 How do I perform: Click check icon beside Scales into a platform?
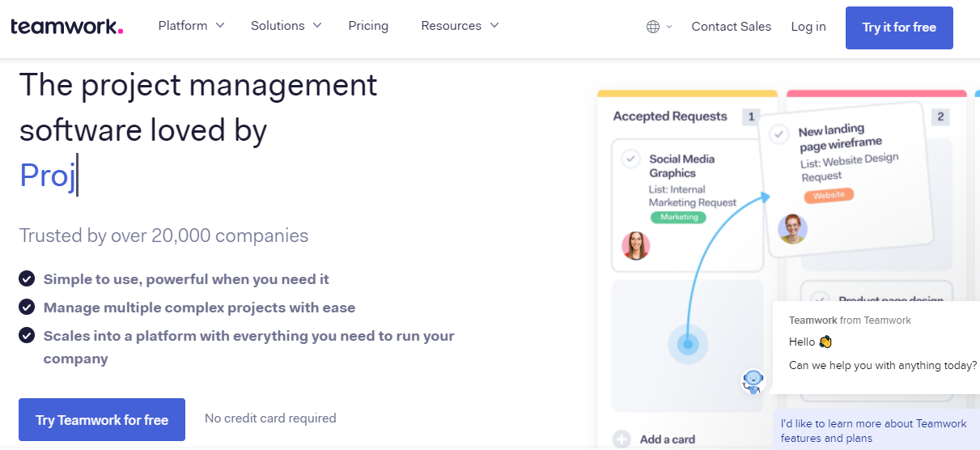[x=27, y=335]
